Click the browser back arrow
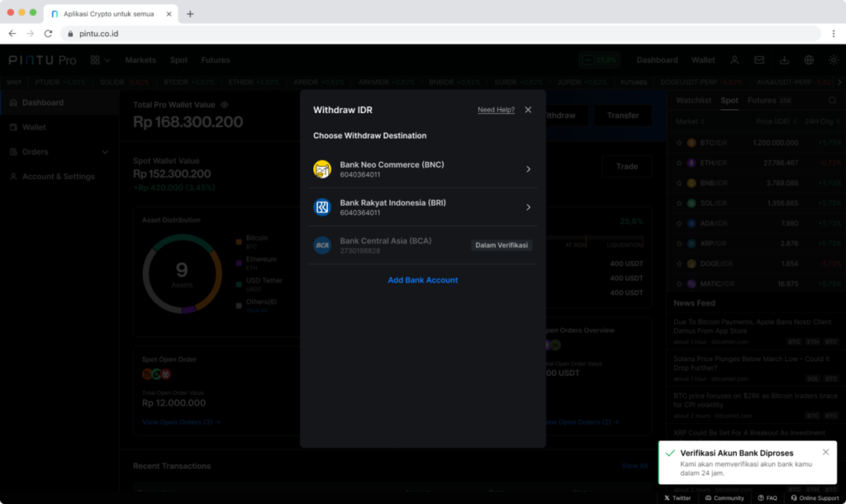The image size is (846, 504). pyautogui.click(x=12, y=33)
